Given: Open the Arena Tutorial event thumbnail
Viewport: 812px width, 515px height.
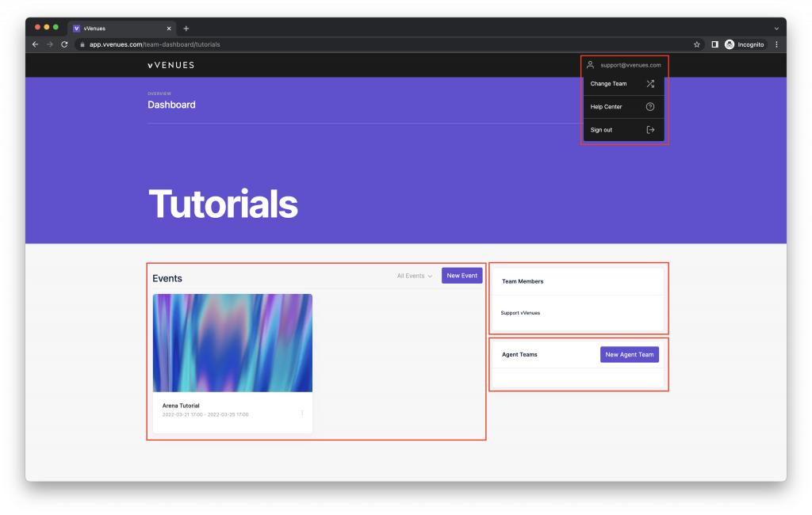Looking at the screenshot, I should pyautogui.click(x=232, y=342).
